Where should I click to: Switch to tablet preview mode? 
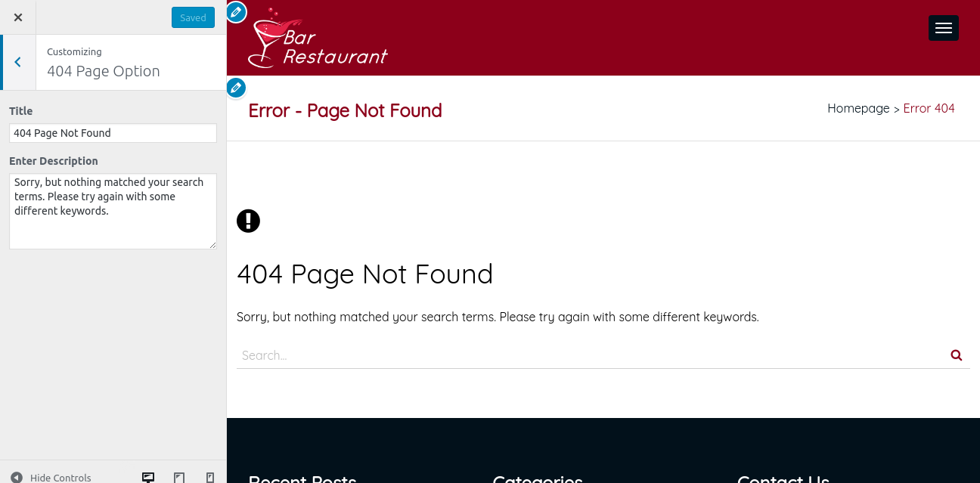[x=179, y=478]
